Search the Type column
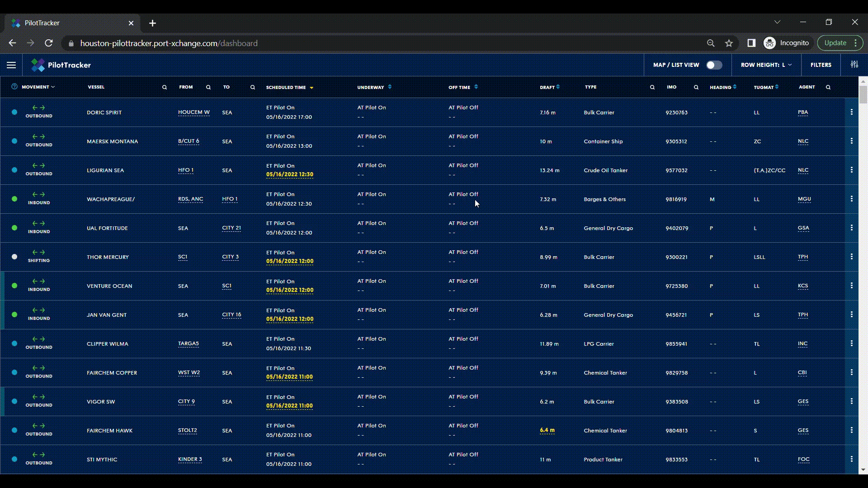This screenshot has width=868, height=488. [x=652, y=87]
